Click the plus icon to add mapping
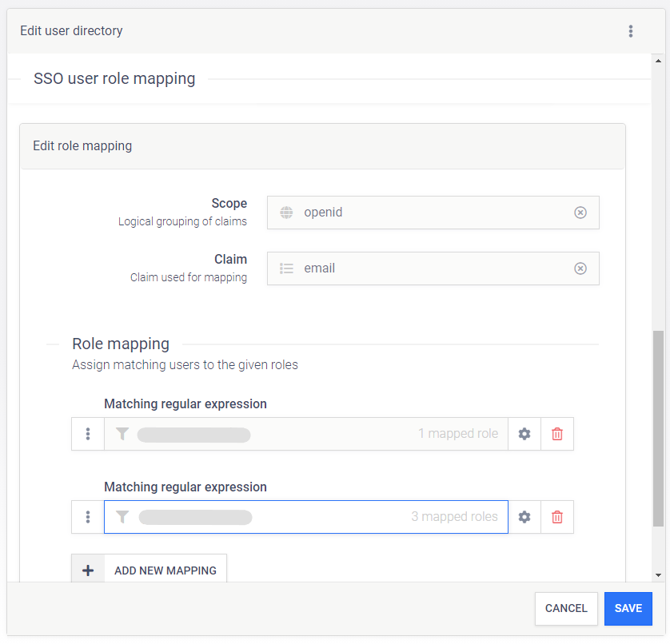Image resolution: width=670 pixels, height=644 pixels. tap(88, 570)
